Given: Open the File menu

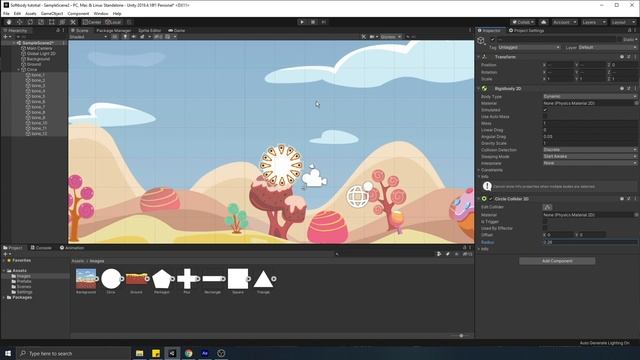Looking at the screenshot, I should click(6, 13).
